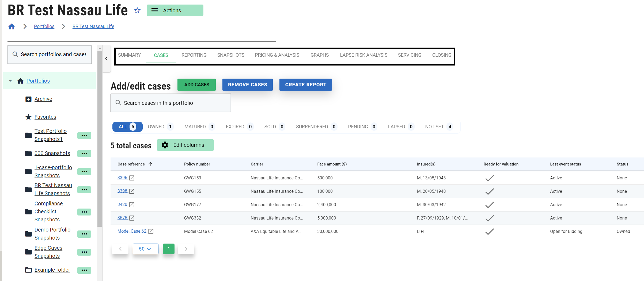Open the Actions dropdown menu
This screenshot has height=281, width=644.
click(x=175, y=10)
